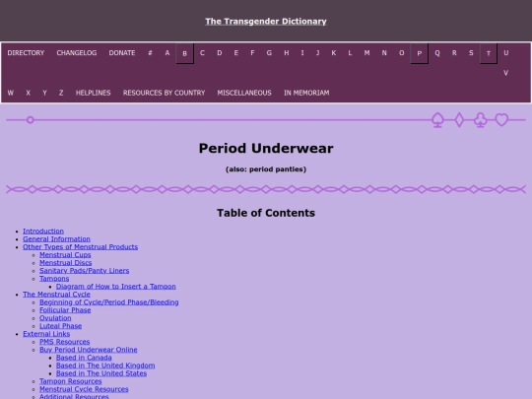The image size is (532, 399).
Task: Select letter D in navigation
Action: 220,53
